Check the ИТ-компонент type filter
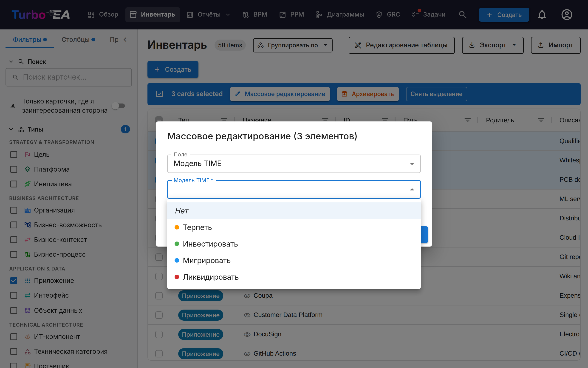 click(x=14, y=337)
